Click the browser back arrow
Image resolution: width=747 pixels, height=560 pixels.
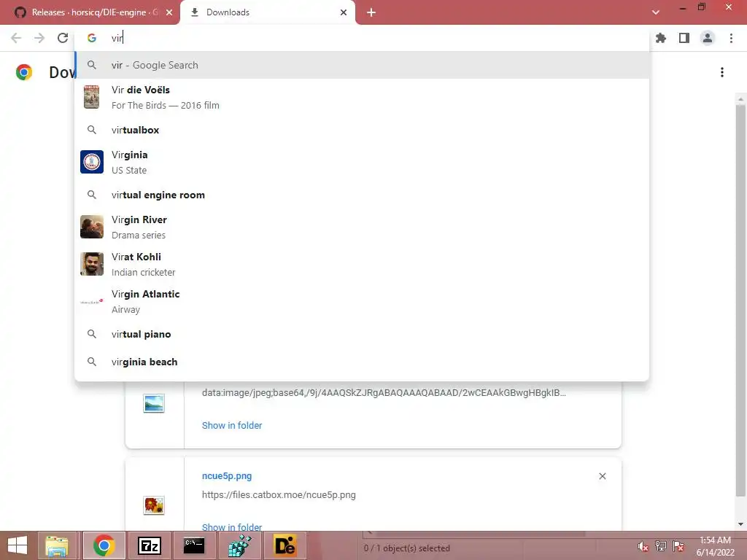click(x=16, y=38)
